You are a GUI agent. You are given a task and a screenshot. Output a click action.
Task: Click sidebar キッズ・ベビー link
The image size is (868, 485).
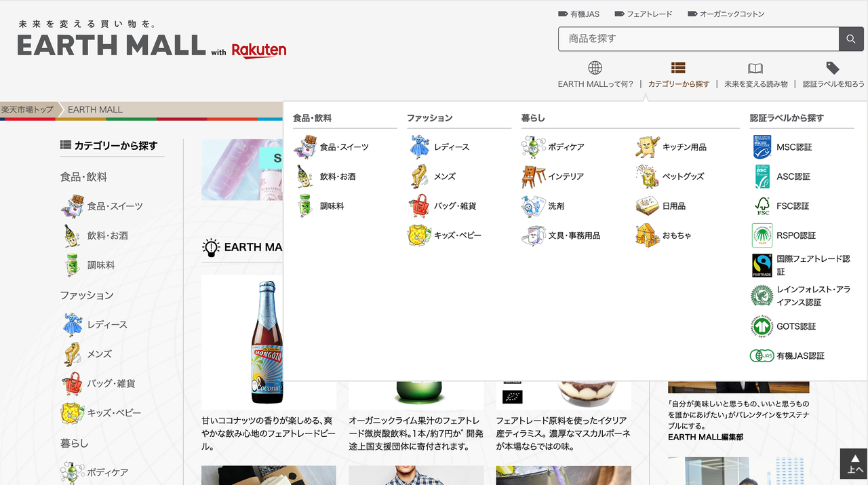pyautogui.click(x=114, y=412)
